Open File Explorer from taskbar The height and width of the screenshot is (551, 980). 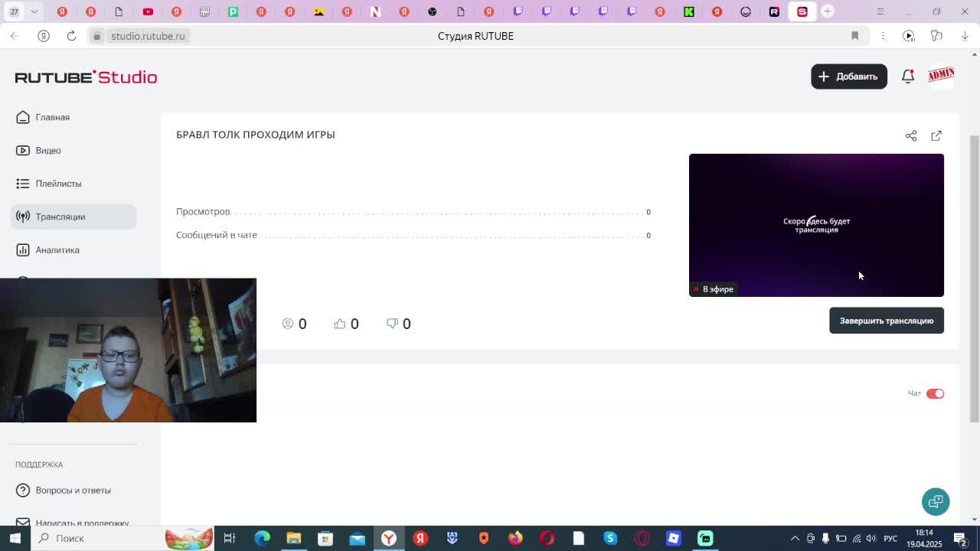tap(293, 538)
